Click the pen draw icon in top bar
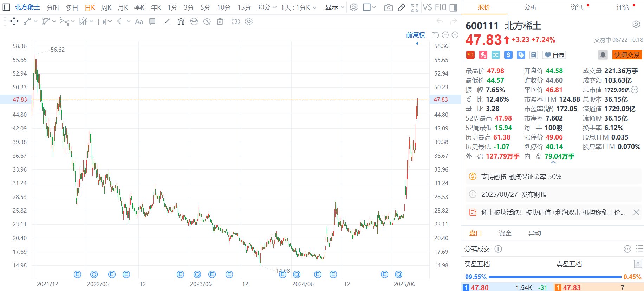The image size is (644, 291). 401,7
